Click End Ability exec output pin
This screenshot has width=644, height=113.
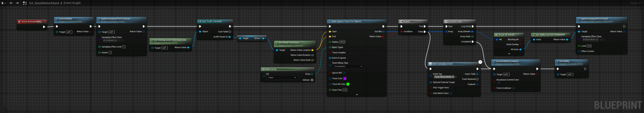click(585, 69)
